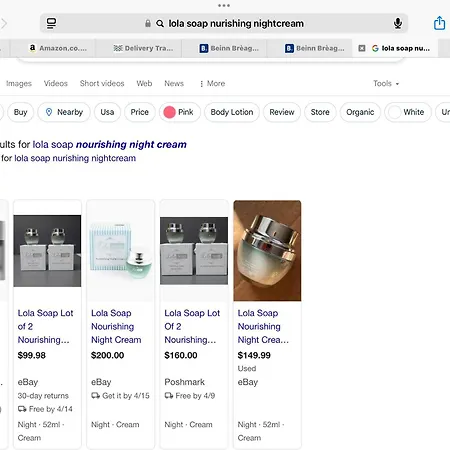
Task: Open Lola Soap Nourishing Night Crea… used title
Action: point(263,326)
